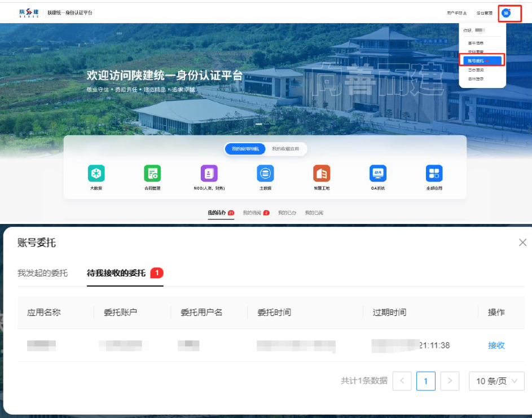The width and height of the screenshot is (532, 418).
Task: Open the 我的待阅 tab
Action: pos(256,213)
